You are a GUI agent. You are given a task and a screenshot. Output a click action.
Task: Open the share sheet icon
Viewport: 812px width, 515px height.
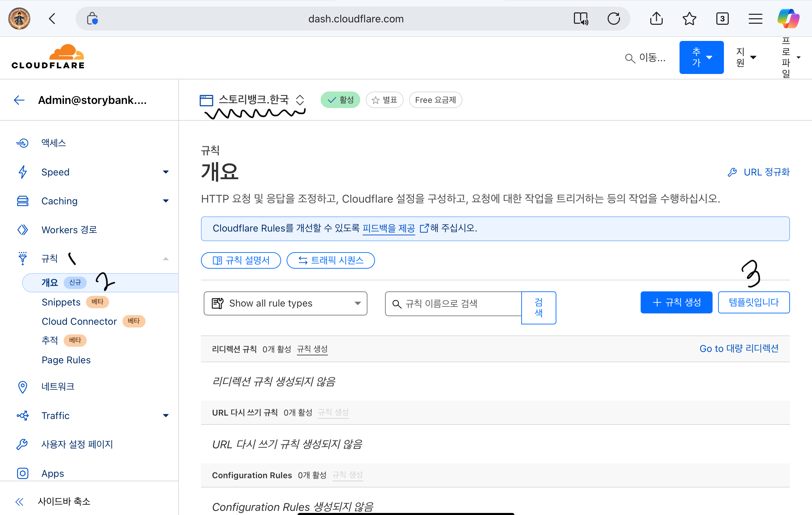tap(656, 19)
